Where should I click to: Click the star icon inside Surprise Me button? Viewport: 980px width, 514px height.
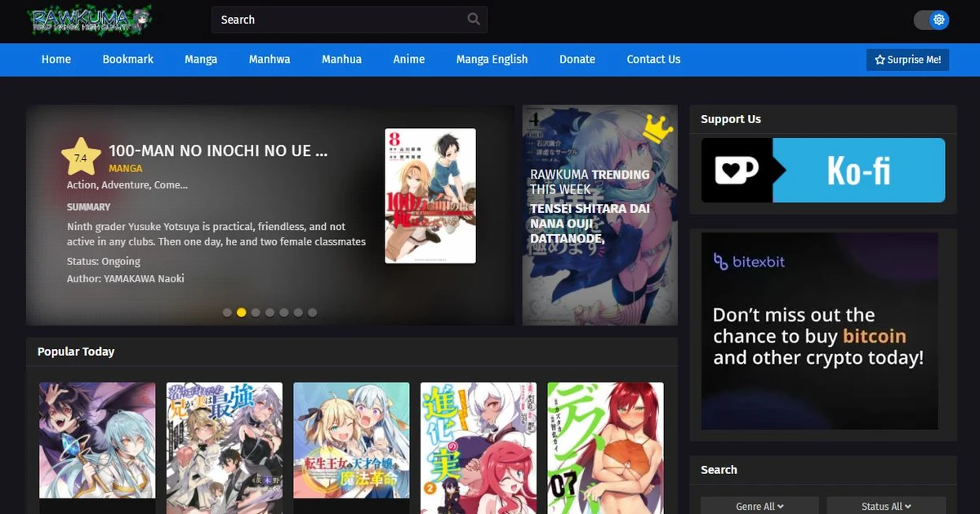pos(879,60)
